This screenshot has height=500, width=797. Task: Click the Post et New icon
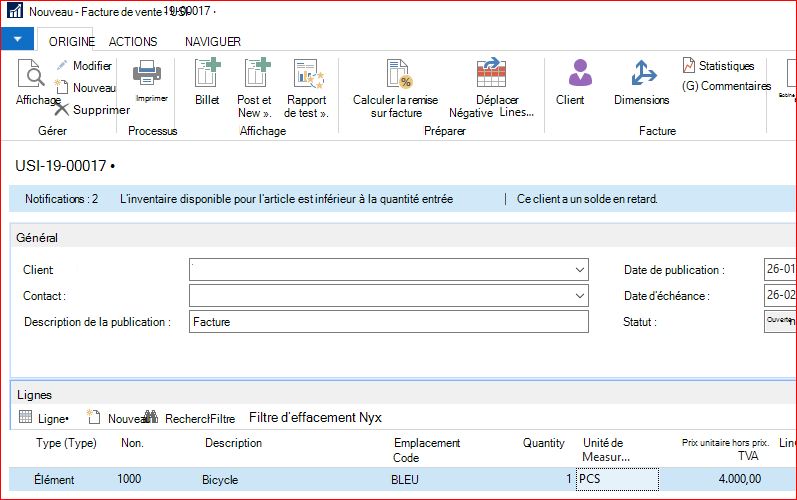(x=257, y=73)
